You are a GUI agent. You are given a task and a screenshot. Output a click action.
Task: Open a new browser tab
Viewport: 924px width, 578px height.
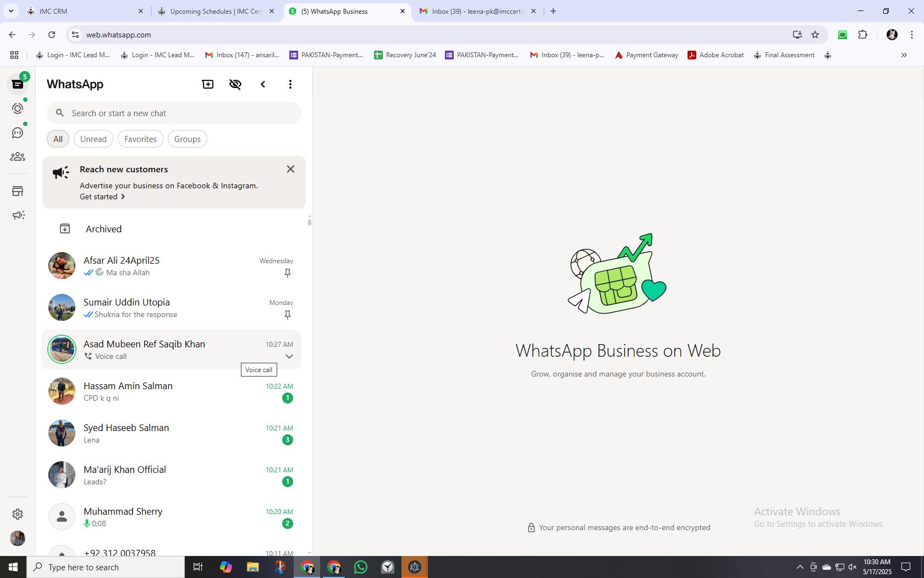tap(553, 11)
